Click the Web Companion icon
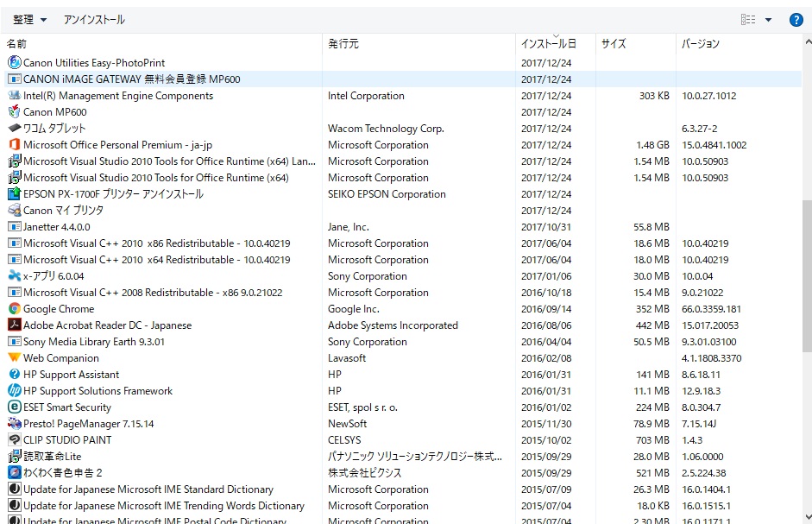The image size is (812, 524). coord(15,358)
